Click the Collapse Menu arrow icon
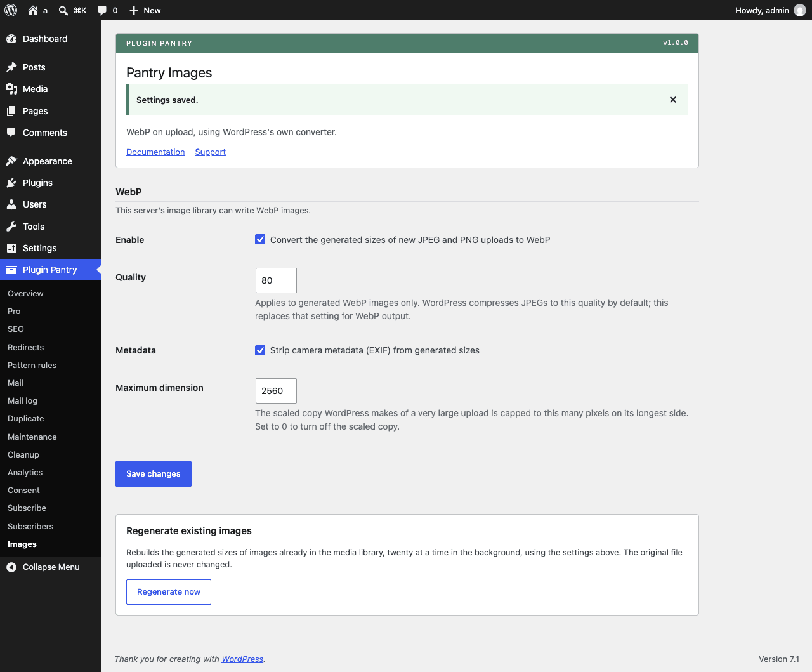This screenshot has height=672, width=812. pos(11,567)
